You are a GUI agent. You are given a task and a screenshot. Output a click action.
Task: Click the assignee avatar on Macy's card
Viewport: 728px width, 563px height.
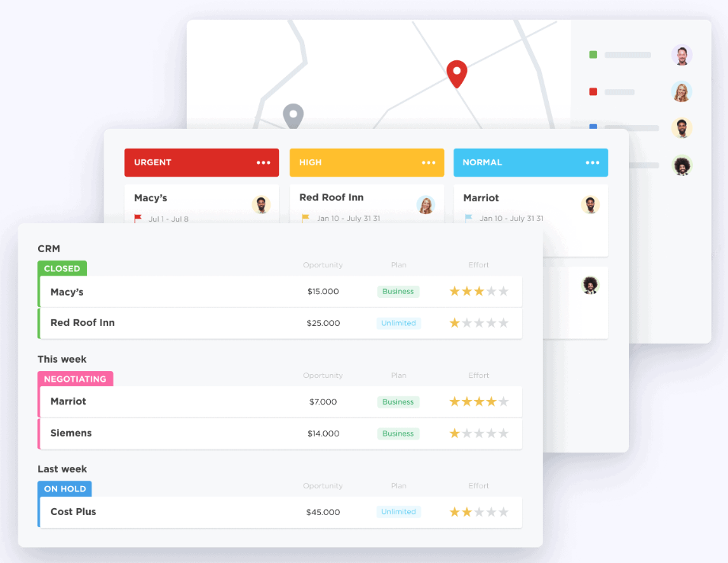click(x=261, y=205)
